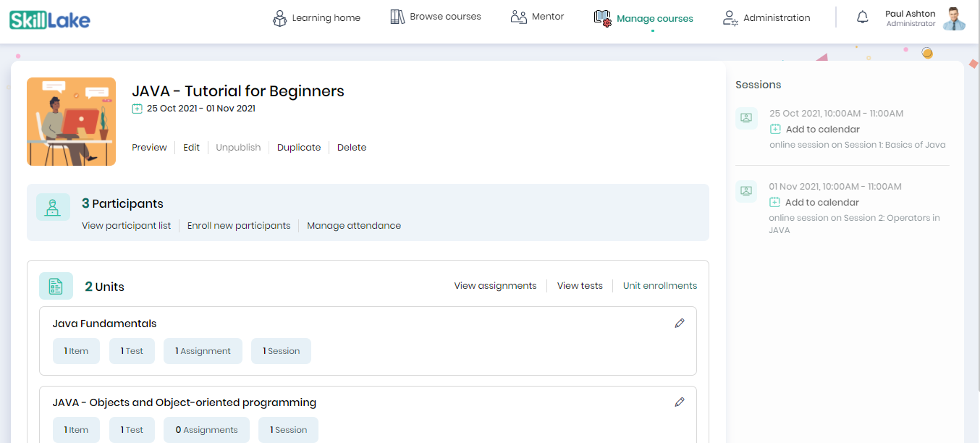Click the course Edit link

coord(191,148)
